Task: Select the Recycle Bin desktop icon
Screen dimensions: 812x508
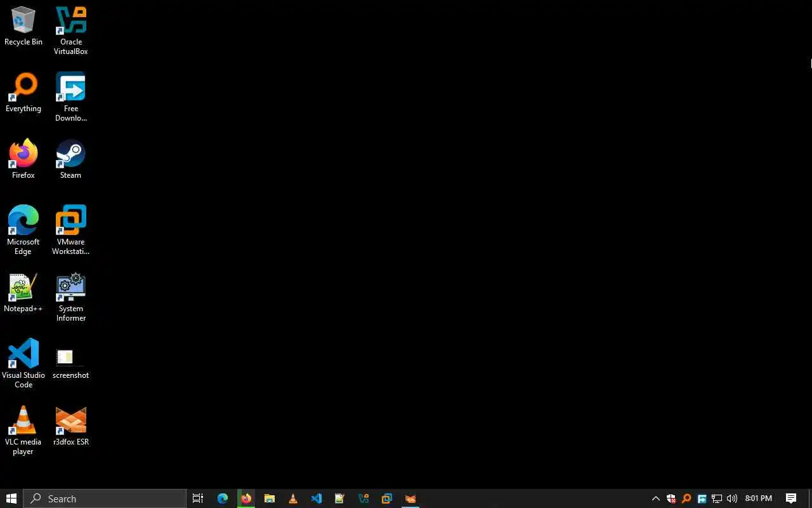Action: [23, 27]
